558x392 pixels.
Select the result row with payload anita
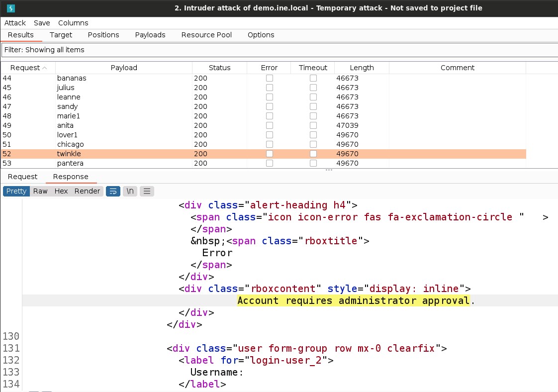pyautogui.click(x=124, y=125)
